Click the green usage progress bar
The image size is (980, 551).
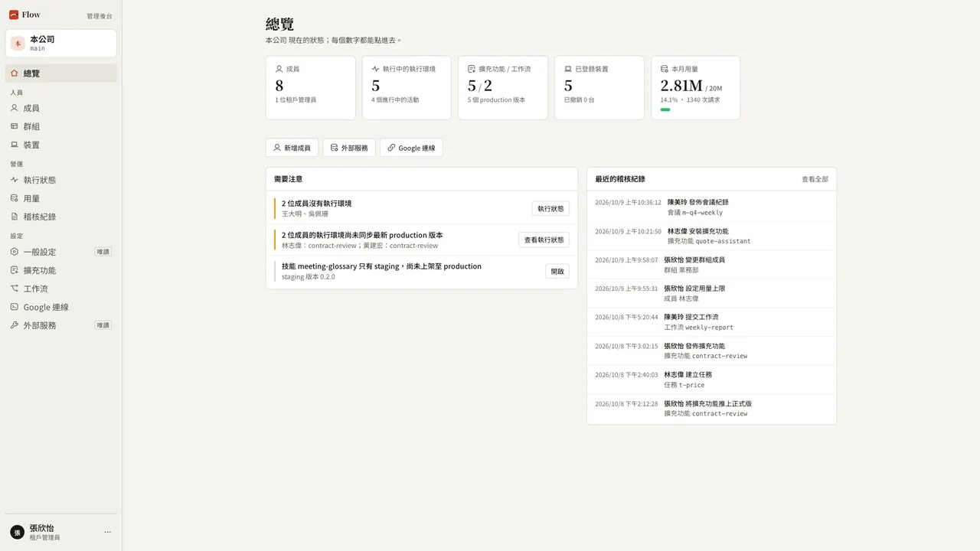tap(665, 109)
